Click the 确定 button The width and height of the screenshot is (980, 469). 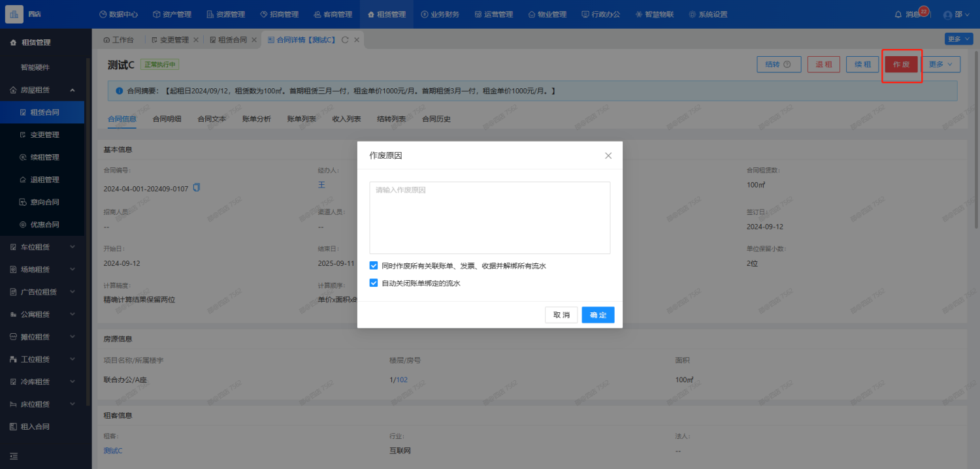coord(598,315)
